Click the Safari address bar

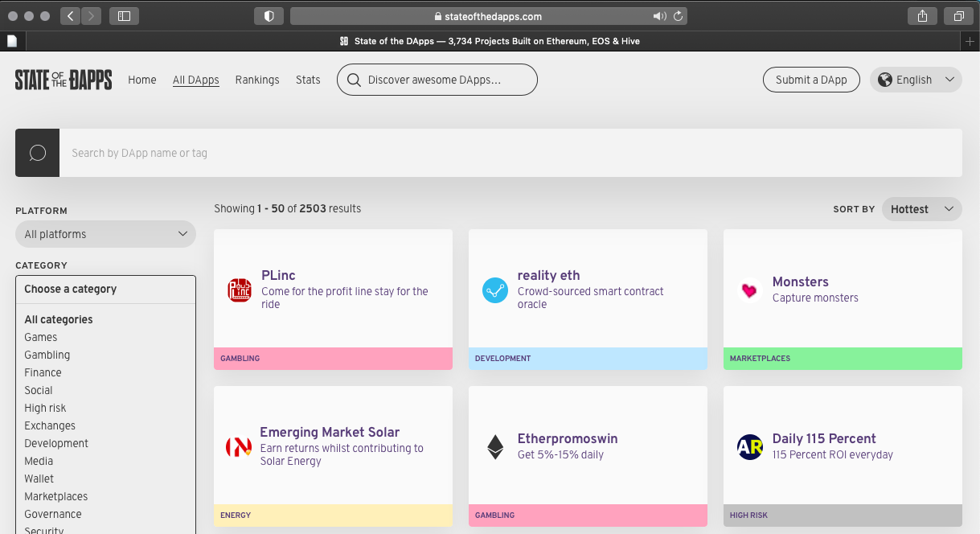pyautogui.click(x=488, y=16)
